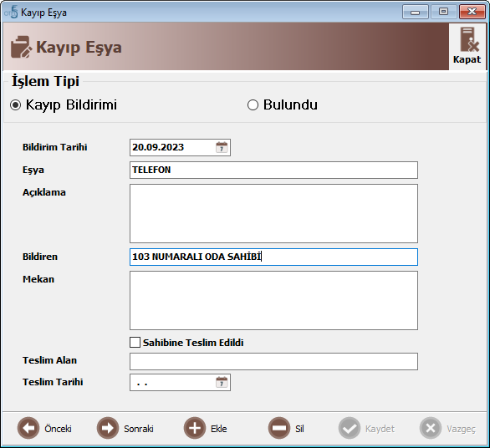490x448 pixels.
Task: Click the Kapat close-form icon
Action: [x=469, y=39]
